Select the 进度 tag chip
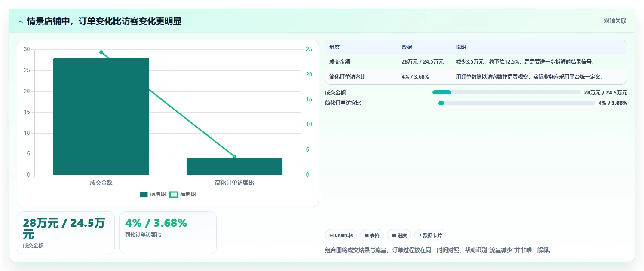 [x=399, y=235]
